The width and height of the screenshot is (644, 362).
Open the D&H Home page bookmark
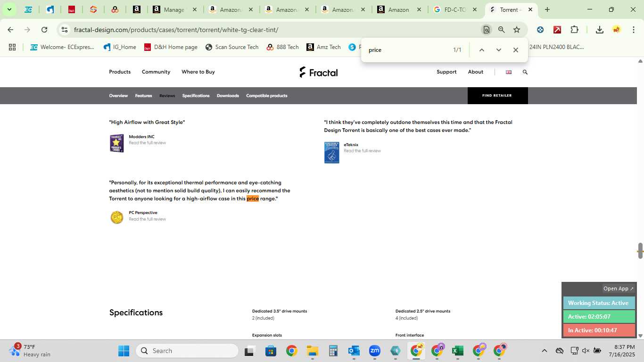171,47
